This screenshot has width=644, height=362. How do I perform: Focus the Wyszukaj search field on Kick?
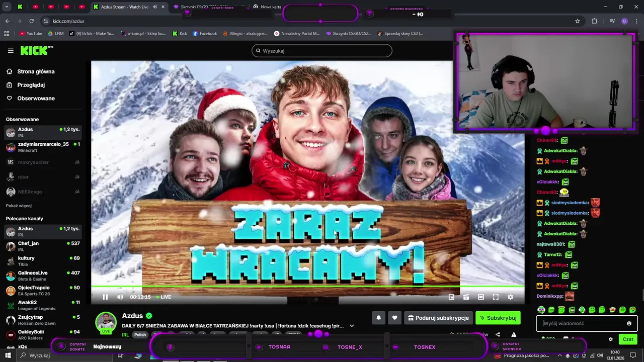point(322,51)
